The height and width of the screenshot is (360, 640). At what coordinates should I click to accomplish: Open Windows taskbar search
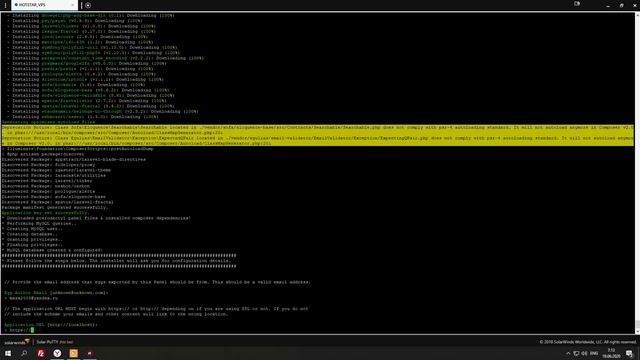(x=24, y=353)
